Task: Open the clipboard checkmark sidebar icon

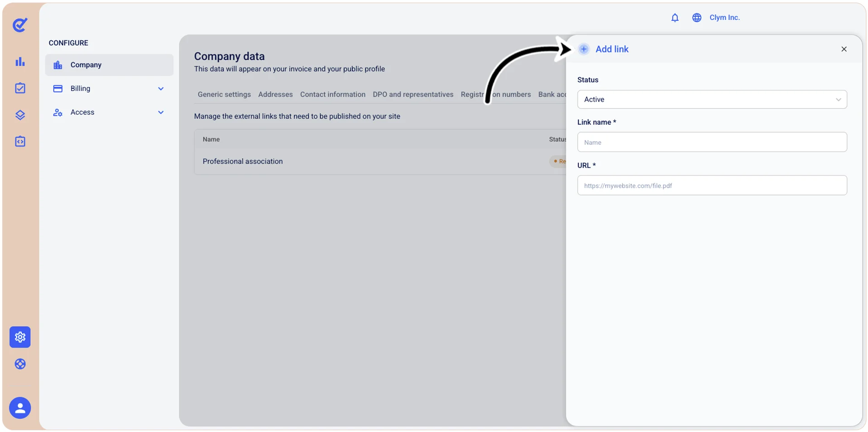Action: (x=20, y=88)
